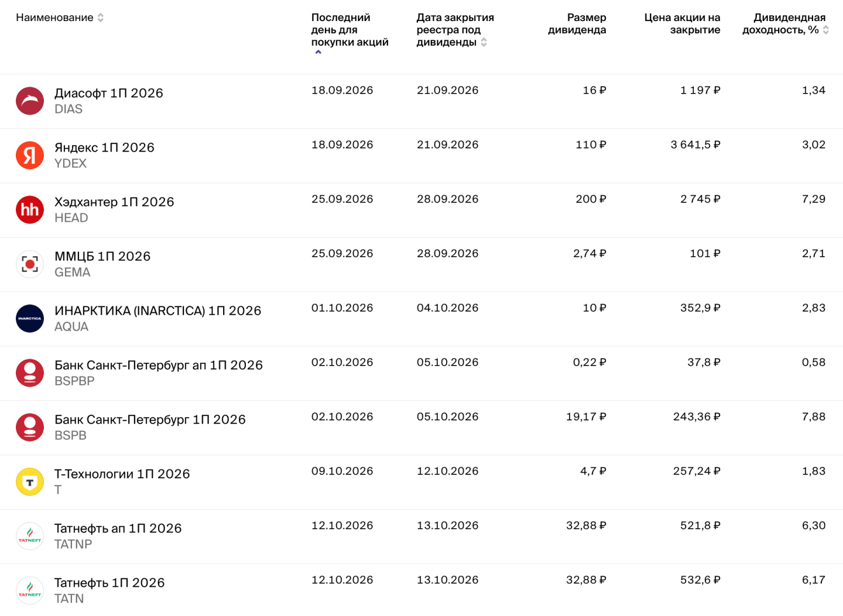Select the INARCTICA dark logo icon
Image resolution: width=843 pixels, height=616 pixels.
click(x=30, y=319)
